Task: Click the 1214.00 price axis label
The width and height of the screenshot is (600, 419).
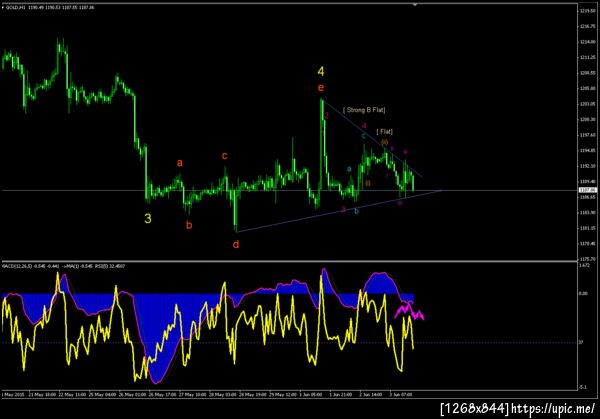Action: click(x=588, y=42)
